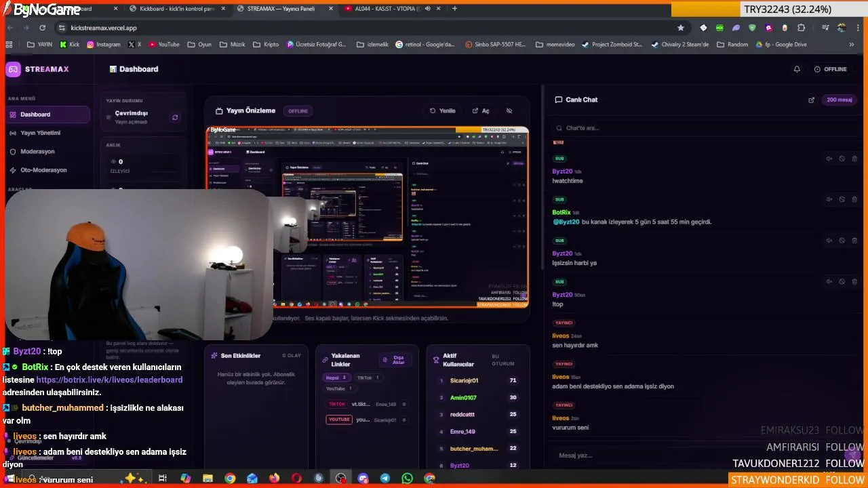Pop out the Canlı Chat panel
This screenshot has height=488, width=868.
click(x=811, y=100)
